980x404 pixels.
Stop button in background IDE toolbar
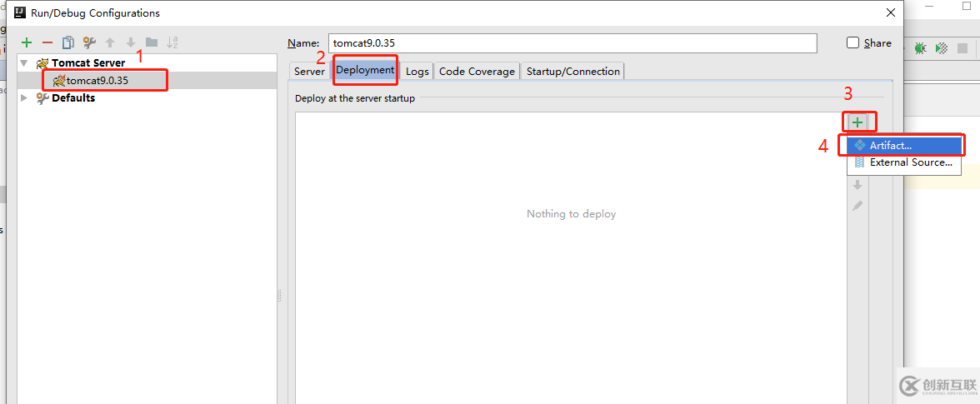click(x=962, y=48)
